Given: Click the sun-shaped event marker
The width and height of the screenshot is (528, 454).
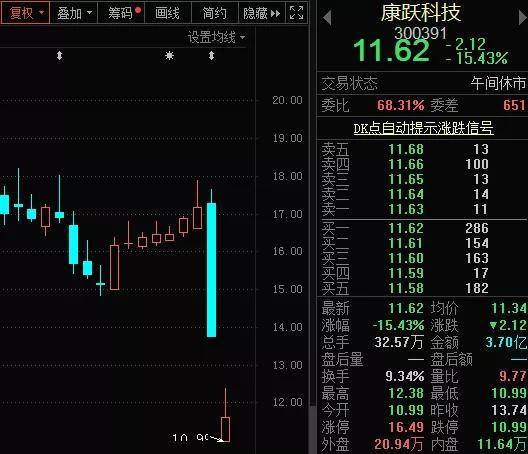Looking at the screenshot, I should [x=169, y=56].
